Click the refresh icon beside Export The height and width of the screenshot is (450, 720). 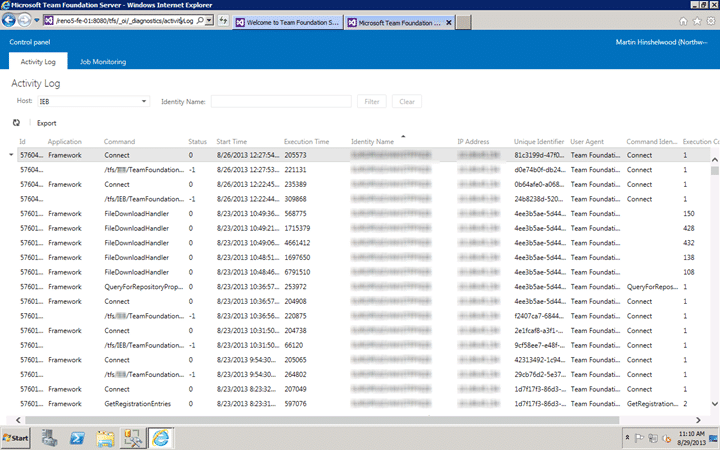click(17, 123)
